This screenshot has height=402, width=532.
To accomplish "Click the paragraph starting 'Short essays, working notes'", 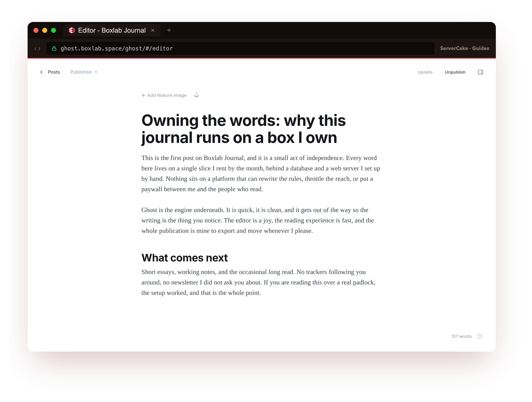I will click(259, 282).
